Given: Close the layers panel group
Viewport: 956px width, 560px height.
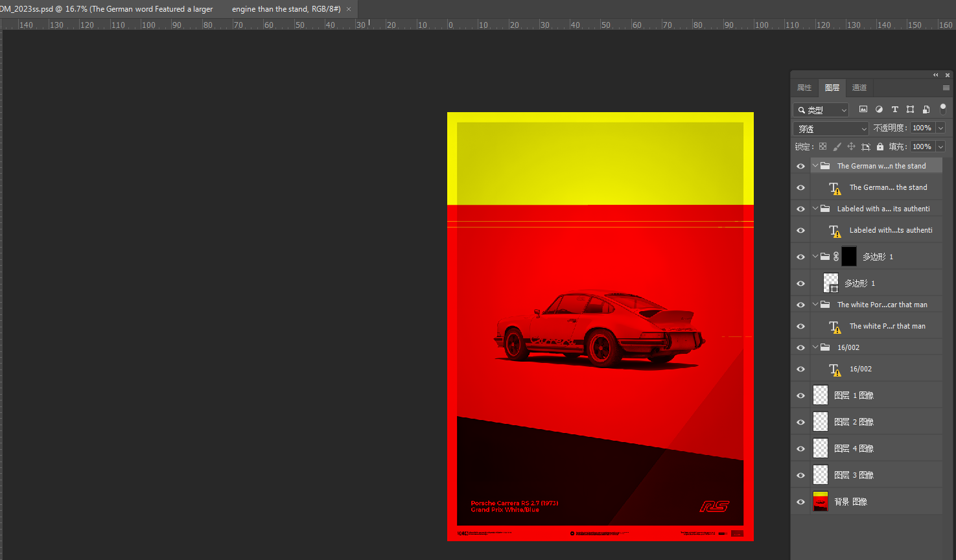Looking at the screenshot, I should [948, 75].
